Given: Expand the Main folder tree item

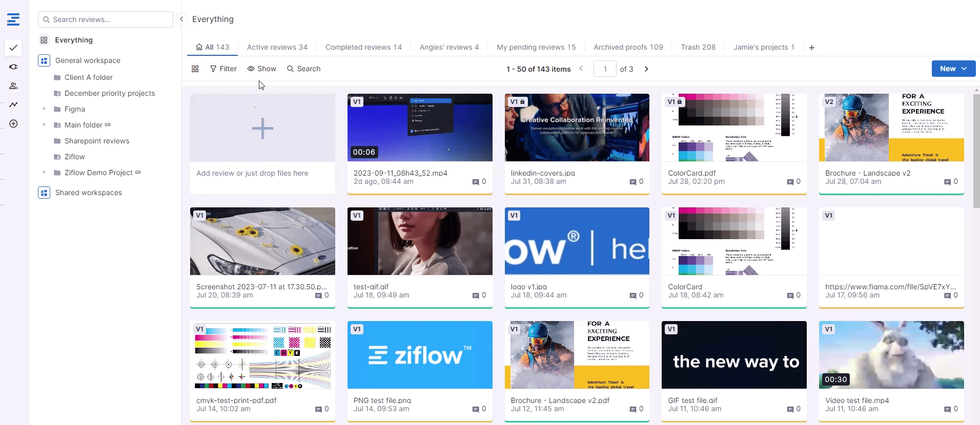Looking at the screenshot, I should tap(44, 125).
